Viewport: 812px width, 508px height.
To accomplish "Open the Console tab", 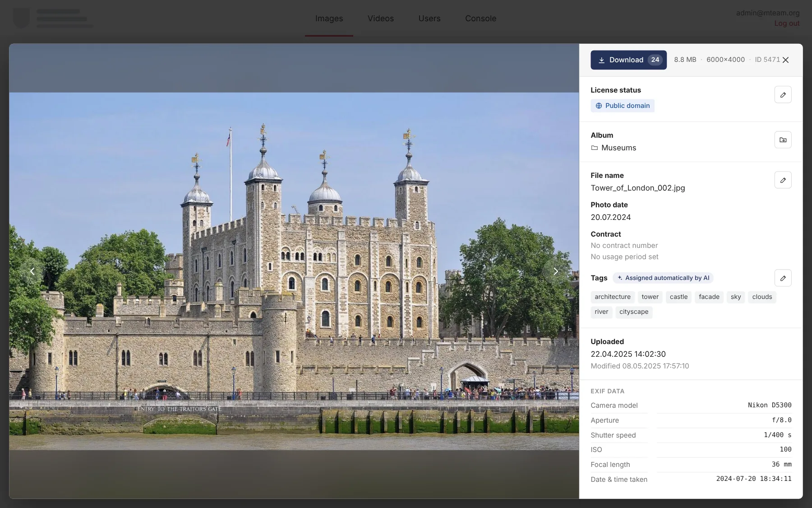I will tap(481, 19).
